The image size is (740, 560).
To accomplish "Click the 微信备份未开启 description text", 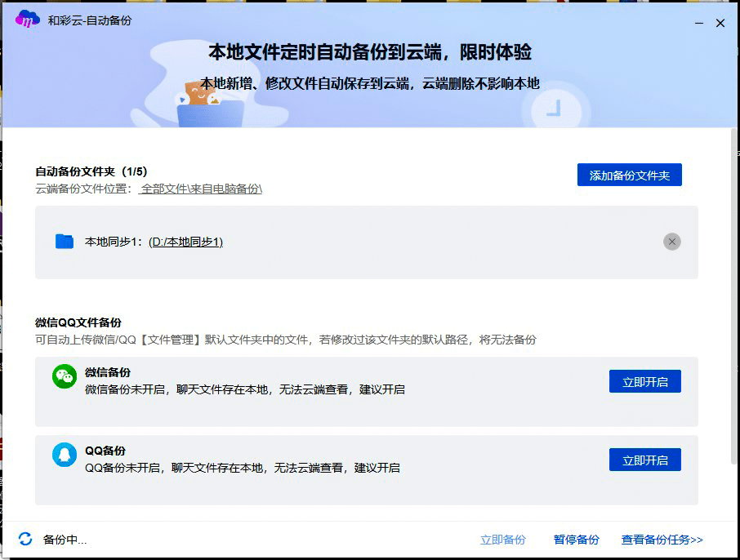I will (x=245, y=389).
